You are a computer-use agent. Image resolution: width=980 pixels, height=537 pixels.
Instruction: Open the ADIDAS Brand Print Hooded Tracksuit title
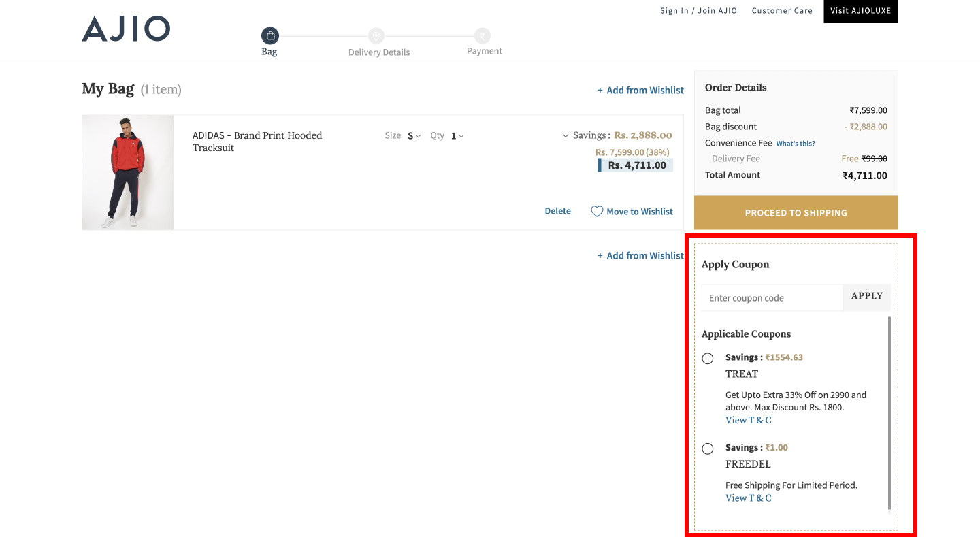coord(257,142)
